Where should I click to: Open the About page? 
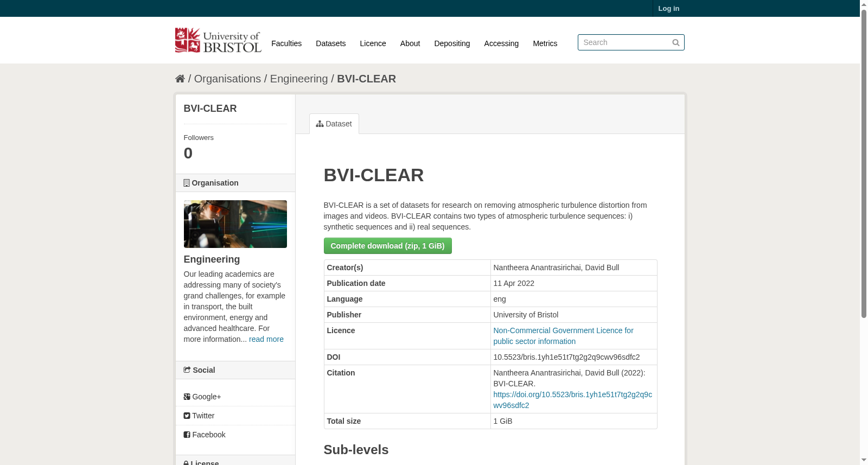coord(410,43)
